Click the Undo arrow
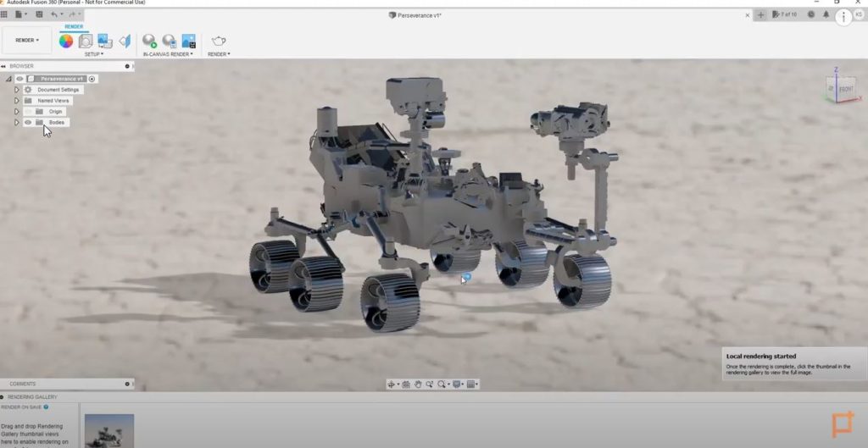 (x=55, y=14)
